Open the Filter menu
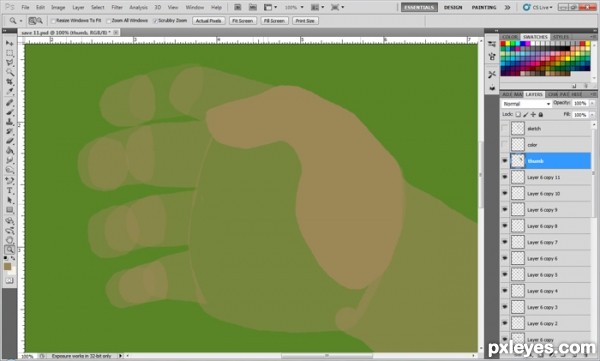The image size is (600, 361). click(117, 7)
